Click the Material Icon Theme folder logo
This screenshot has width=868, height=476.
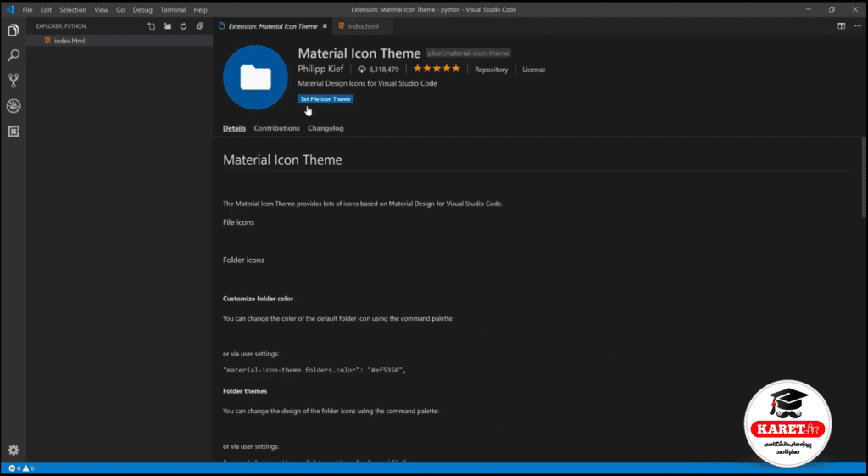click(x=255, y=77)
